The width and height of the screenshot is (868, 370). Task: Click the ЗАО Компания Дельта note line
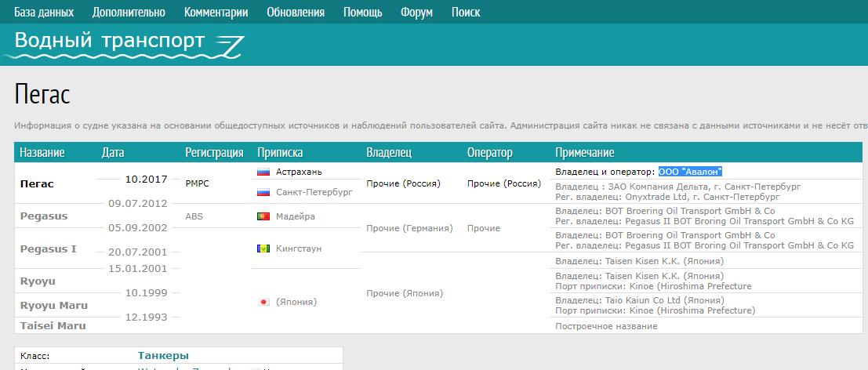(678, 187)
